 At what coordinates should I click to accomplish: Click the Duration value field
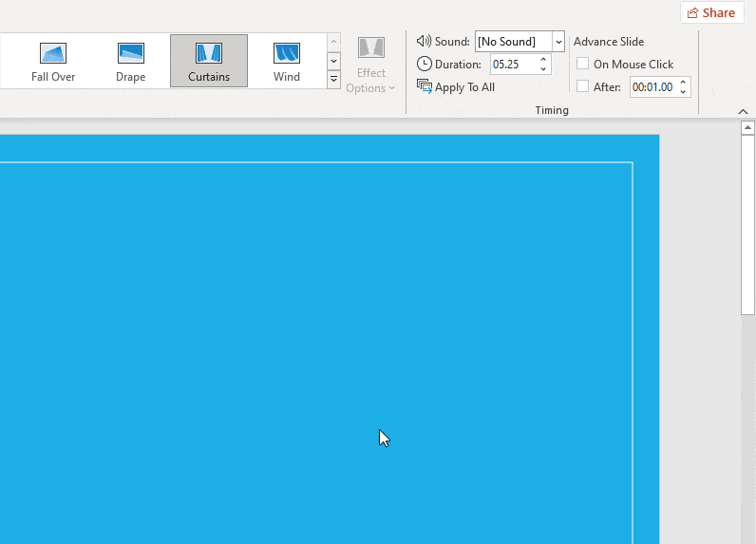(513, 65)
